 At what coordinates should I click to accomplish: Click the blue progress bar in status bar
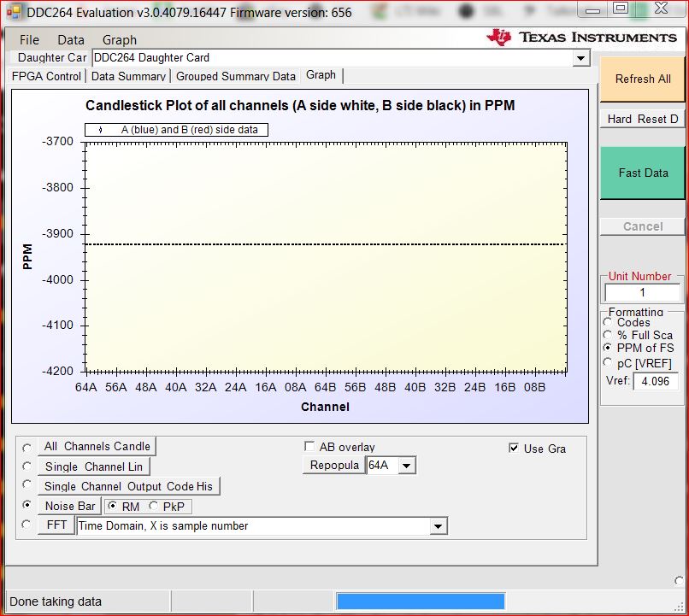tap(421, 601)
